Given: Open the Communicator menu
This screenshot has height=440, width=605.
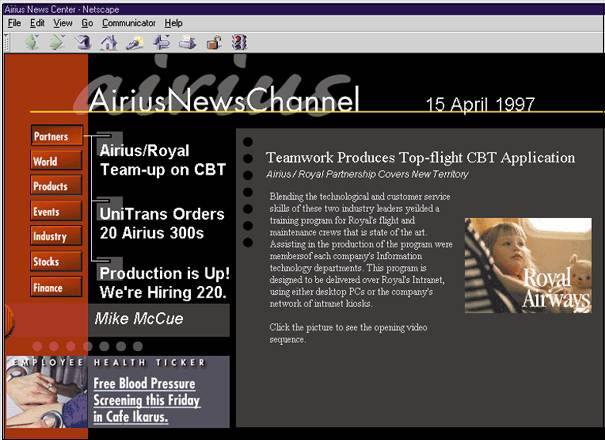Looking at the screenshot, I should click(x=128, y=23).
